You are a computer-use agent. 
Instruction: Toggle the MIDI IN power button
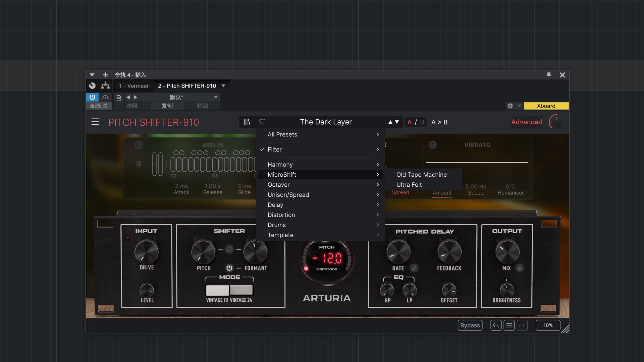[139, 145]
